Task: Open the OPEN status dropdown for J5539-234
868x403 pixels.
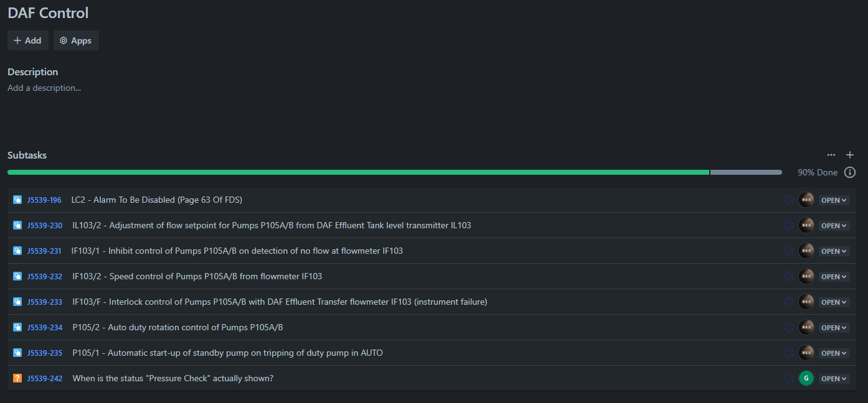Action: (834, 328)
